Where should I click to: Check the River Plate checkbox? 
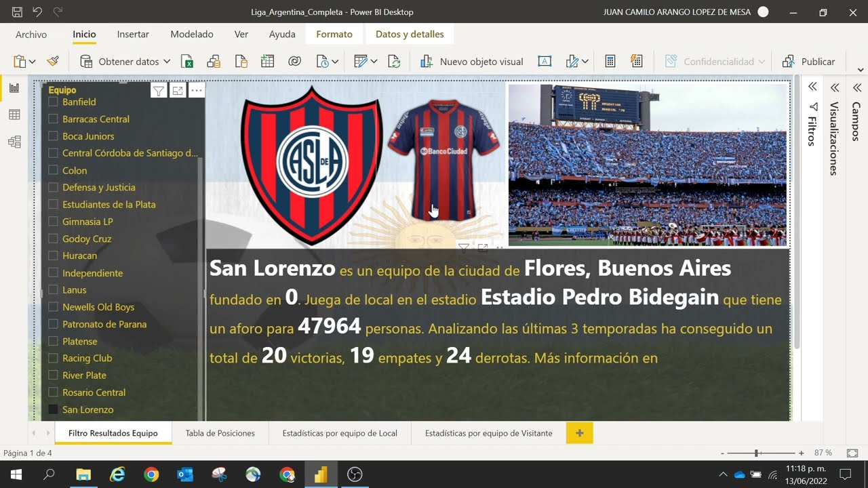click(x=53, y=375)
